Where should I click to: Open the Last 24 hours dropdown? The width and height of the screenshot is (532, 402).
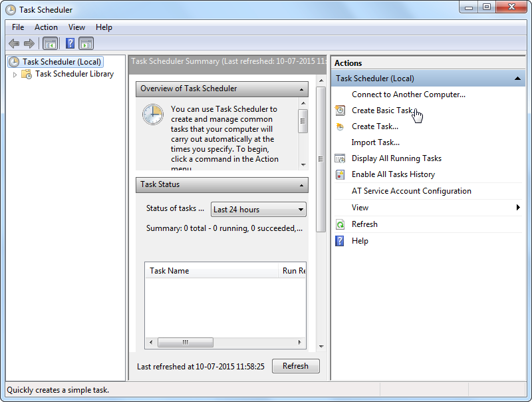click(x=259, y=210)
